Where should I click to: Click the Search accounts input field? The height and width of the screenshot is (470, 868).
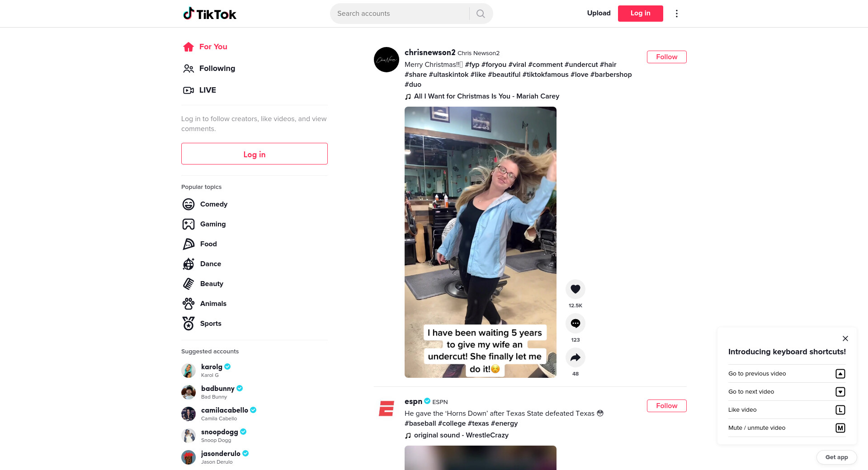(x=400, y=14)
